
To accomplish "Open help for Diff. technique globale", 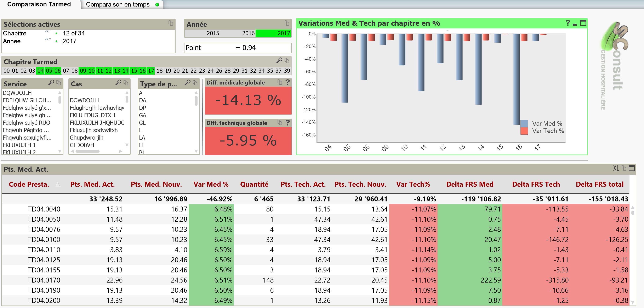I will (288, 122).
